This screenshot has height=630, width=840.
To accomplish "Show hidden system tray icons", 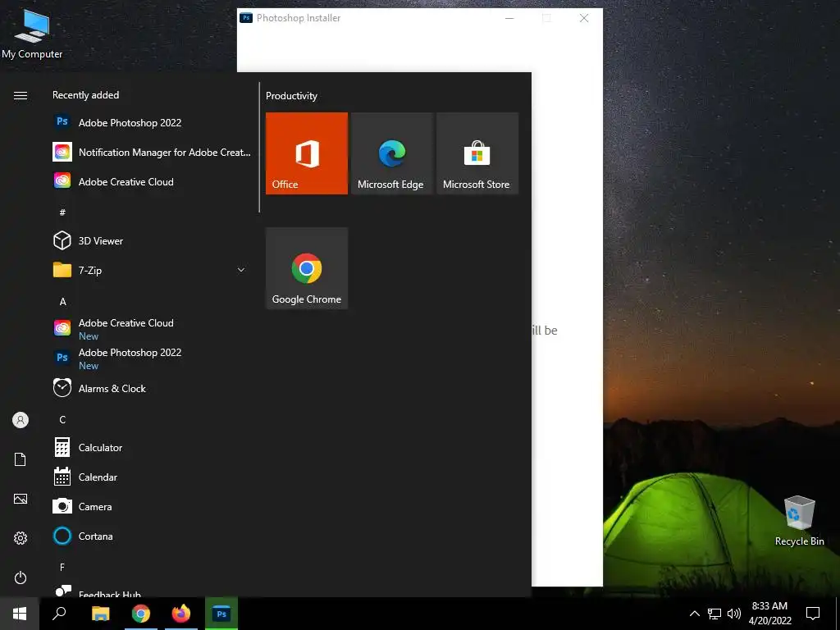I will [x=694, y=614].
